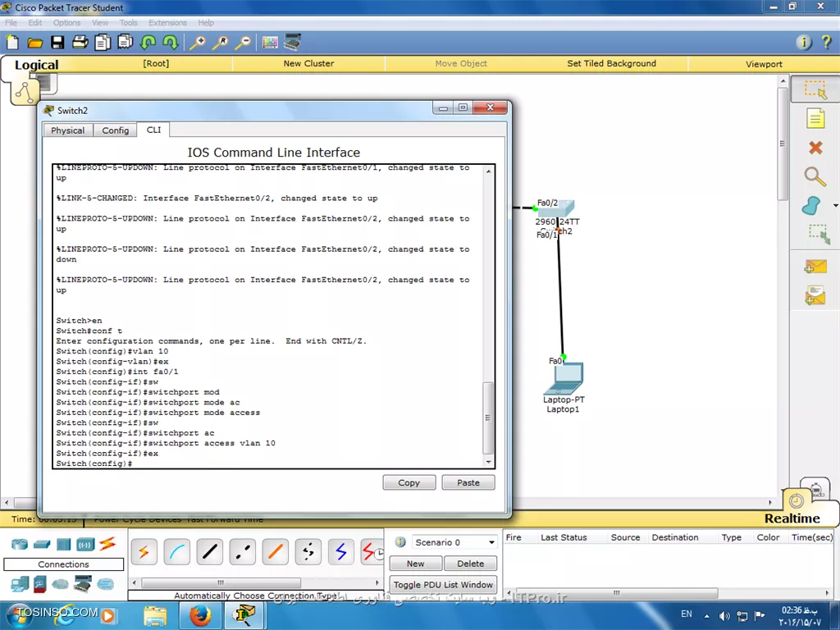Click inside the IOS CLI terminal area
840x630 pixels.
point(268,316)
